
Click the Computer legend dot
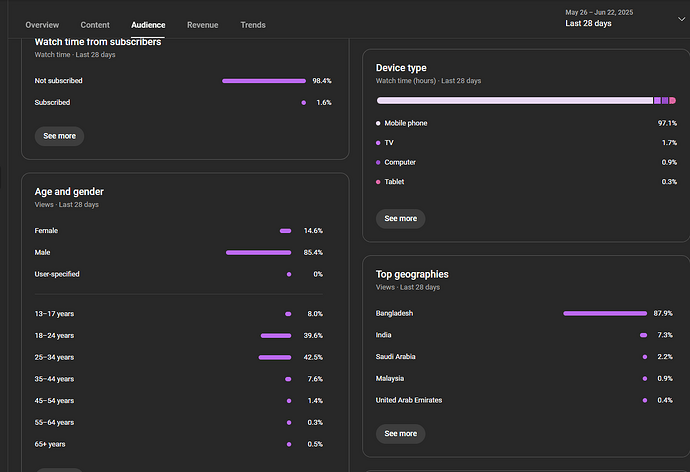click(x=378, y=162)
